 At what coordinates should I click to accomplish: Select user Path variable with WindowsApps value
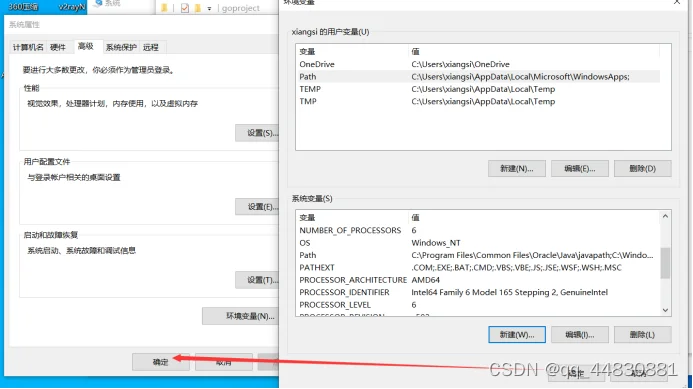[x=478, y=76]
